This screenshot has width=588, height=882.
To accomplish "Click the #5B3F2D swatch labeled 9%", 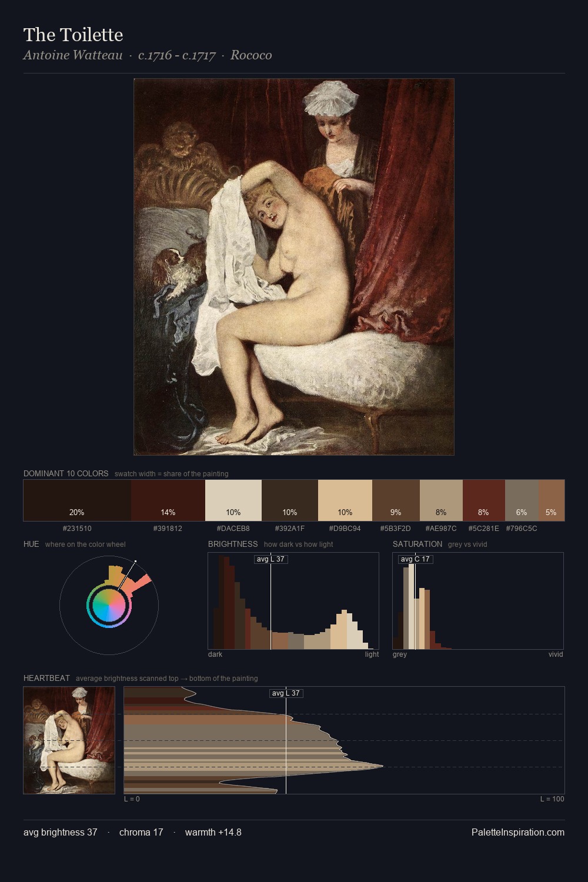I will (x=396, y=500).
